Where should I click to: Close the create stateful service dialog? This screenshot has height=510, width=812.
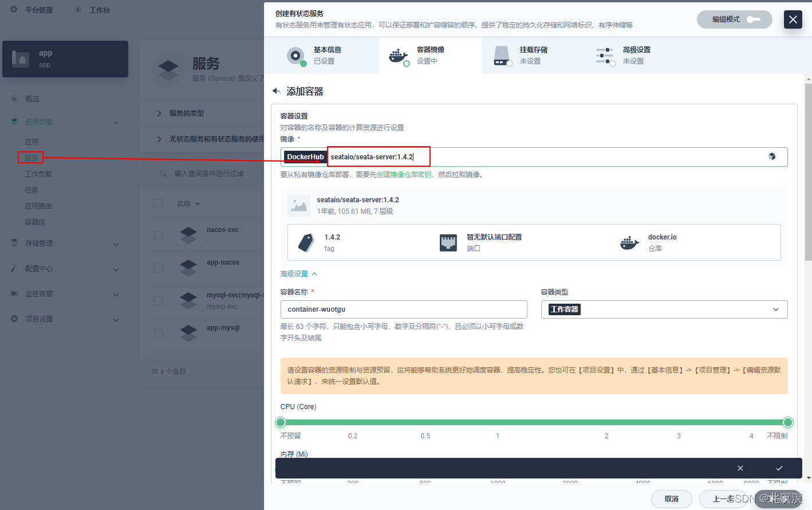click(793, 19)
